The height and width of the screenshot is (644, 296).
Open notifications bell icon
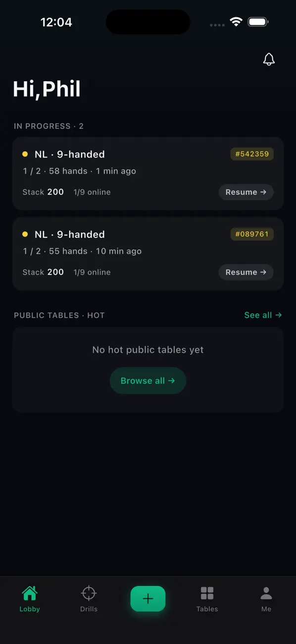[269, 59]
